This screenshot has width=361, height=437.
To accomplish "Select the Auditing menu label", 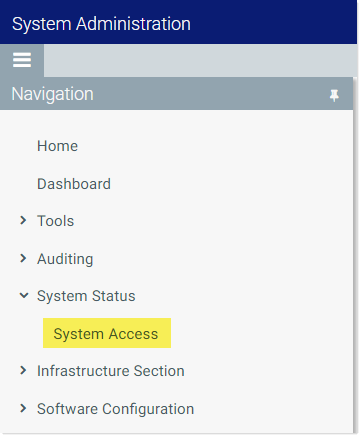I will (65, 259).
